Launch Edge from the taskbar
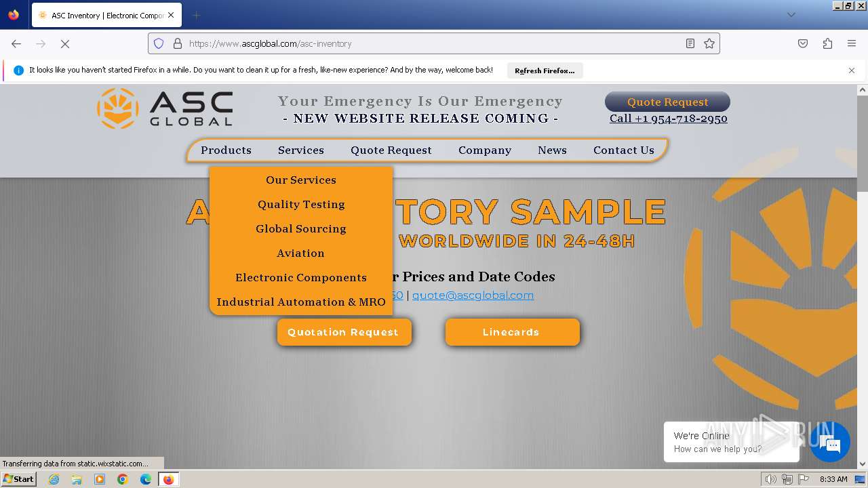The width and height of the screenshot is (868, 488). point(146,479)
